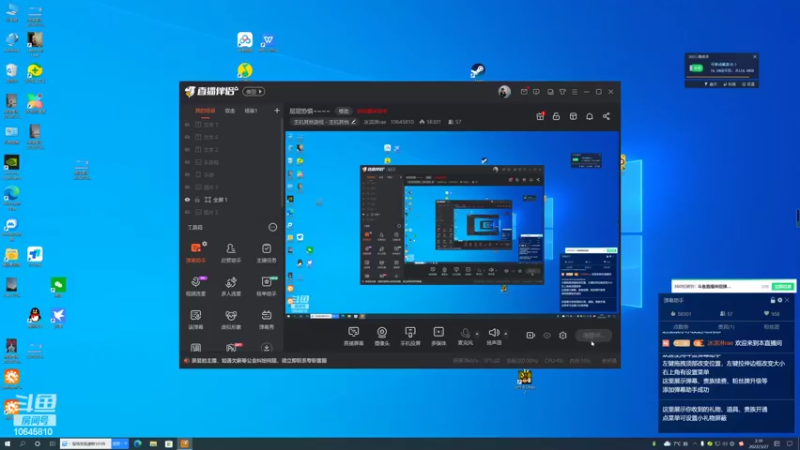The height and width of the screenshot is (450, 800).
Task: Click the user avatar in the title bar
Action: (504, 91)
